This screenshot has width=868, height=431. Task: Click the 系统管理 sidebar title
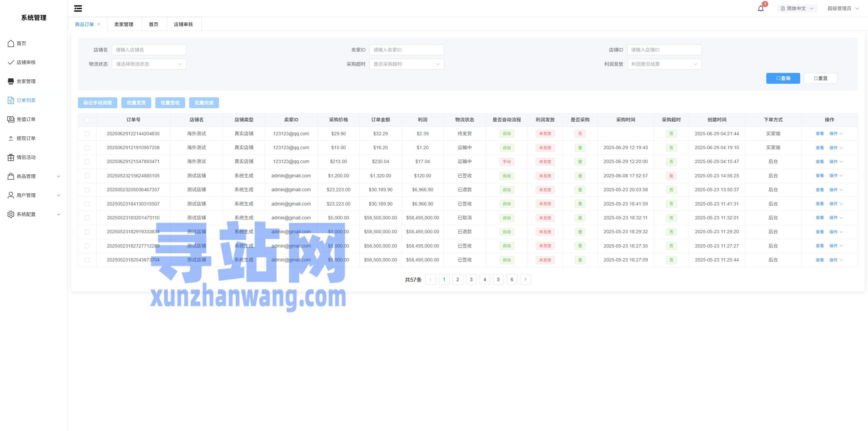click(x=34, y=18)
